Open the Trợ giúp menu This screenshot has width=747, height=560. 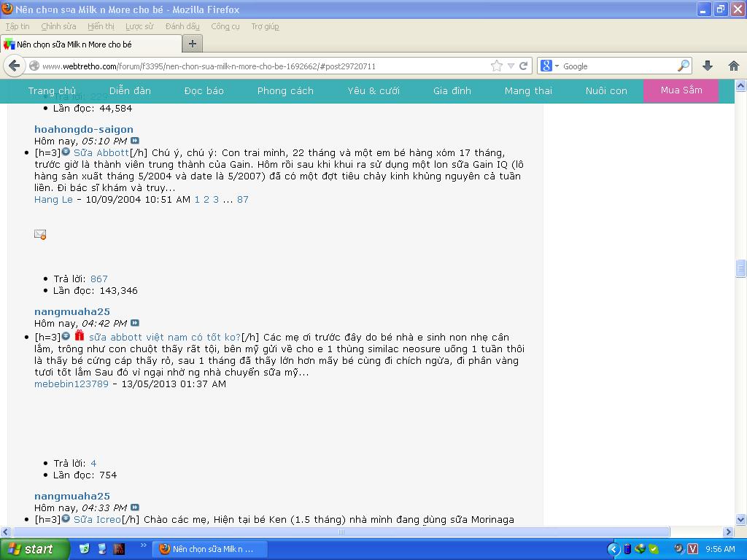(266, 26)
